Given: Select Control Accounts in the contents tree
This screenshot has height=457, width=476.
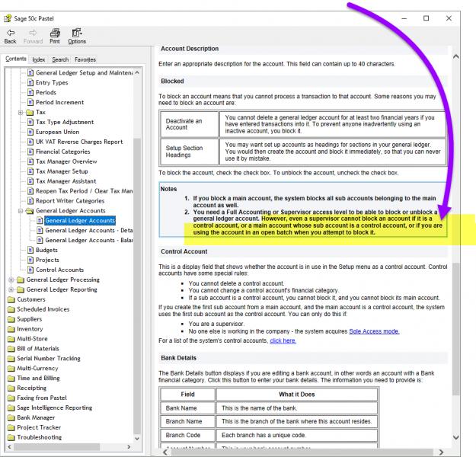Looking at the screenshot, I should (x=60, y=270).
